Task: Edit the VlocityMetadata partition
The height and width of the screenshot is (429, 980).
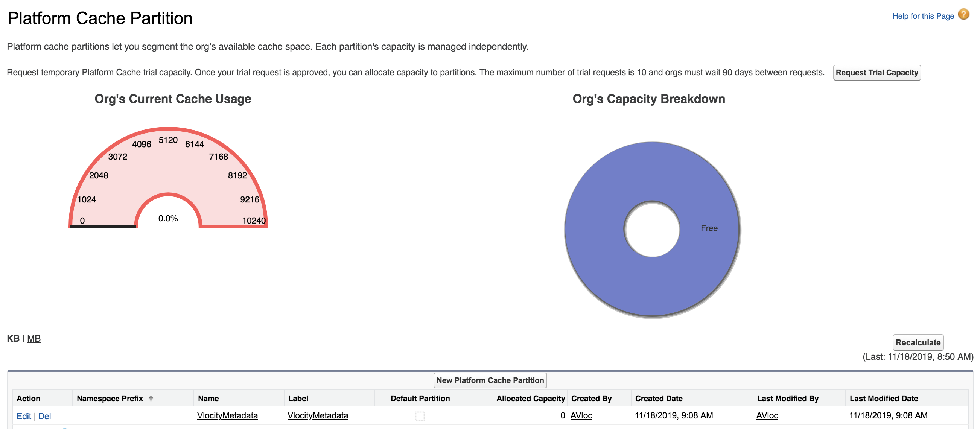Action: click(24, 416)
